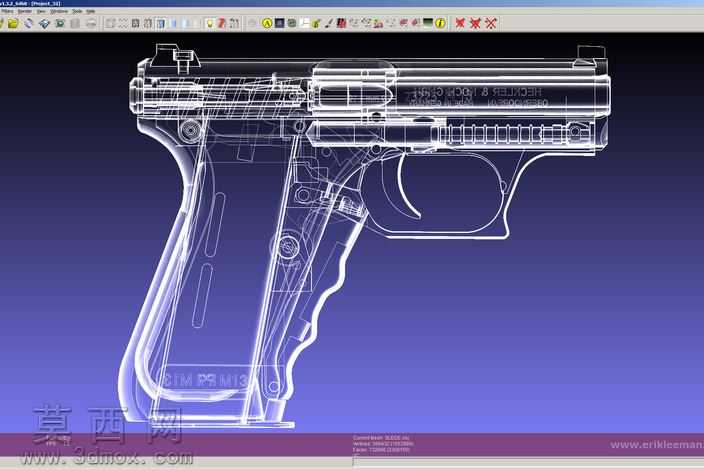This screenshot has height=469, width=704.
Task: Switch to wireframe render mode
Action: point(135,23)
